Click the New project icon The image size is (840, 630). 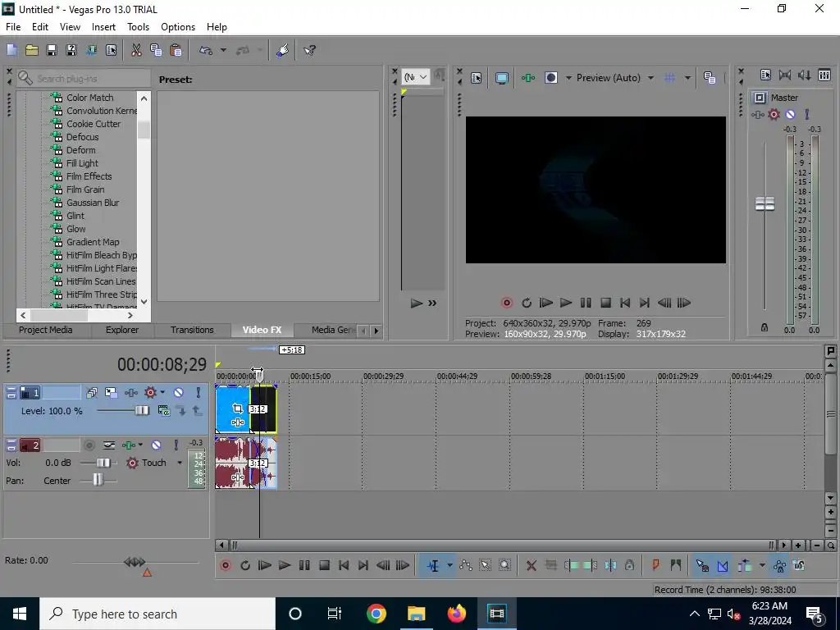pos(11,50)
